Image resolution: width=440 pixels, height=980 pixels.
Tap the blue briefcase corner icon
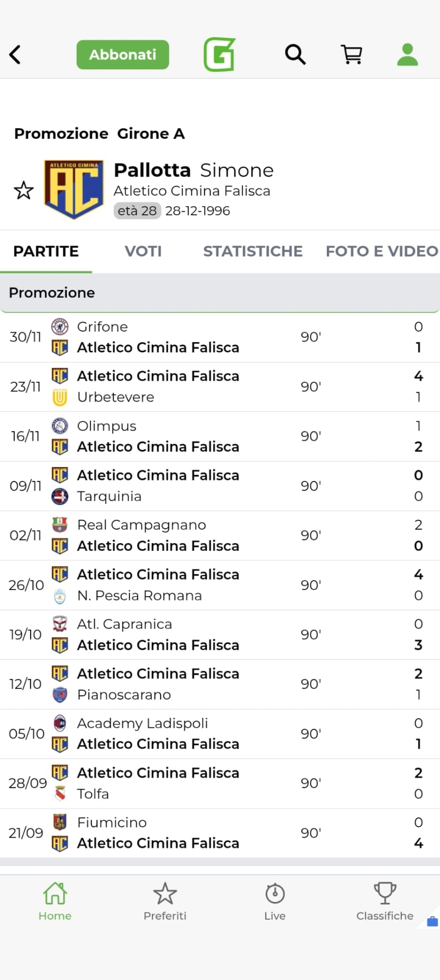[432, 921]
